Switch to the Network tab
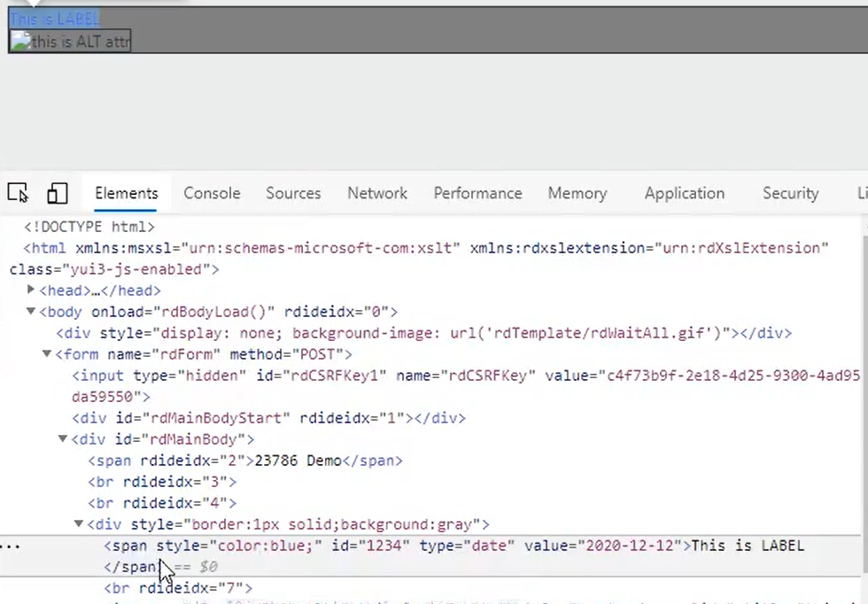This screenshot has height=604, width=868. click(377, 193)
